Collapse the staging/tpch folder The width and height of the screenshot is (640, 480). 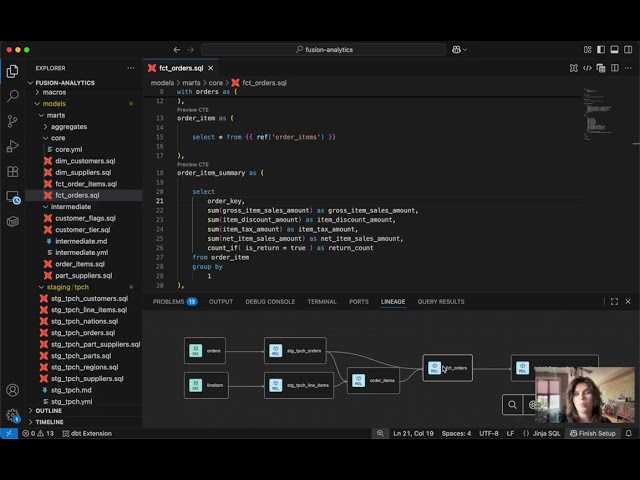[x=67, y=287]
